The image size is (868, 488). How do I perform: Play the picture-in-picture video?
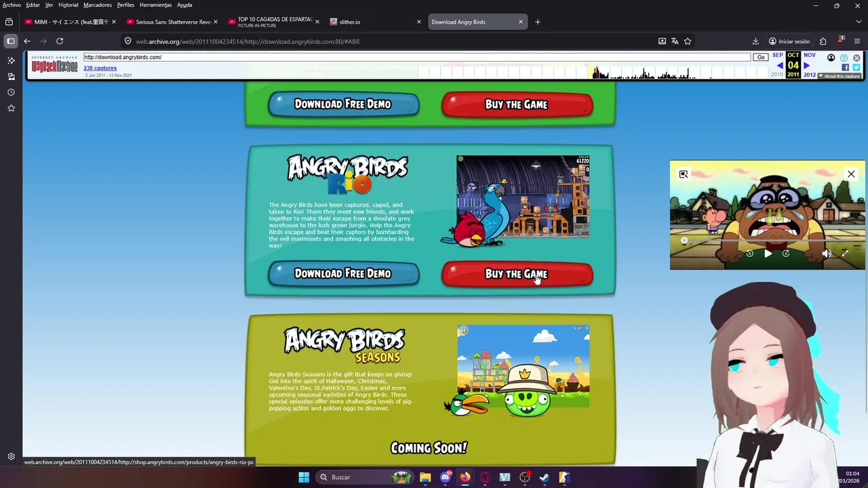coord(768,253)
